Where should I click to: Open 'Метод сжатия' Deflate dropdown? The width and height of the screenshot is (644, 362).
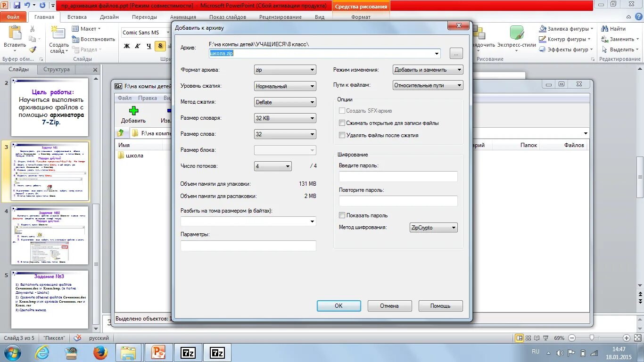click(x=285, y=102)
